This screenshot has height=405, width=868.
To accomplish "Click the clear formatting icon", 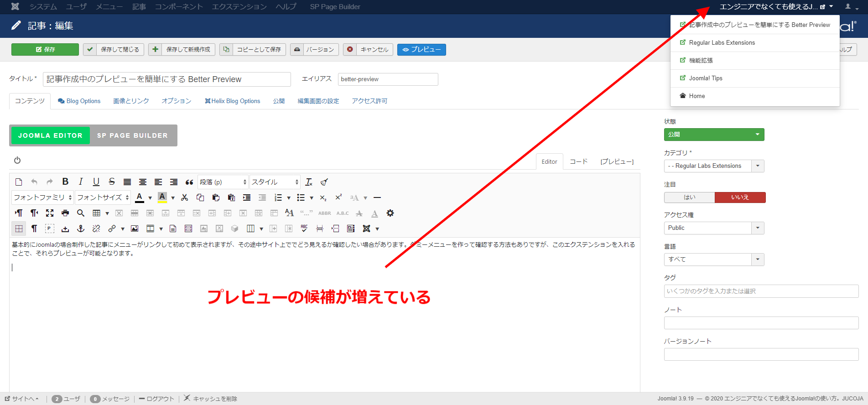I will coord(309,182).
